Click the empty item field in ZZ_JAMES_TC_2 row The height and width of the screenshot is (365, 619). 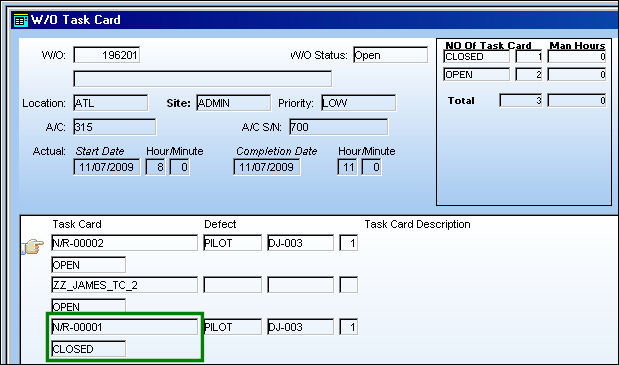click(x=349, y=285)
